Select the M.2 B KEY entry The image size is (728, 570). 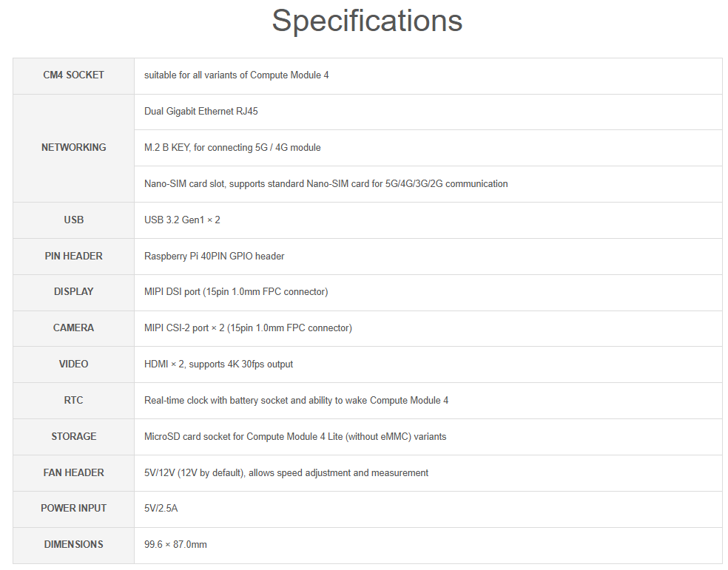(x=232, y=147)
